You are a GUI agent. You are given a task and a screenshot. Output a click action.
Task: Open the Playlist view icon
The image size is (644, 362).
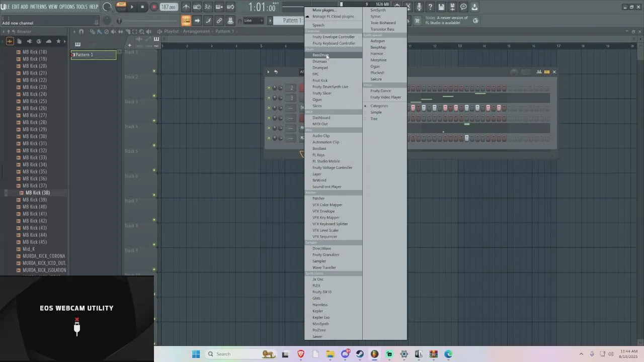pos(186,21)
